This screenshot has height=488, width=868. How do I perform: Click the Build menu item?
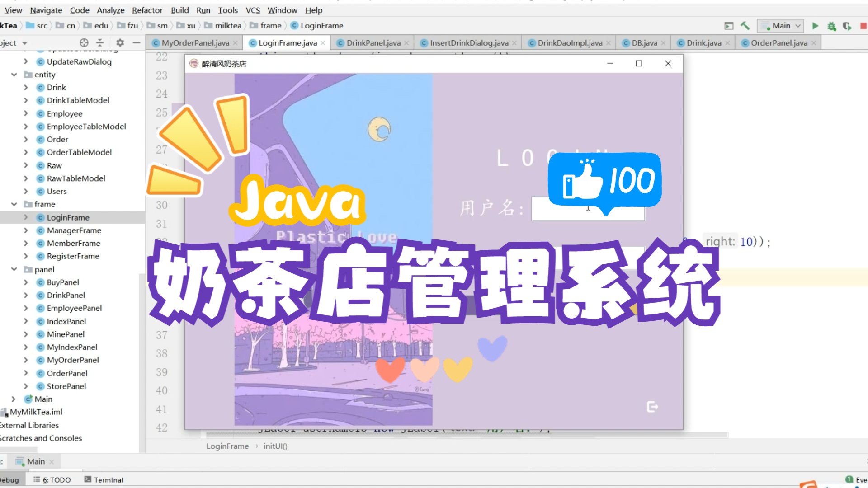179,10
